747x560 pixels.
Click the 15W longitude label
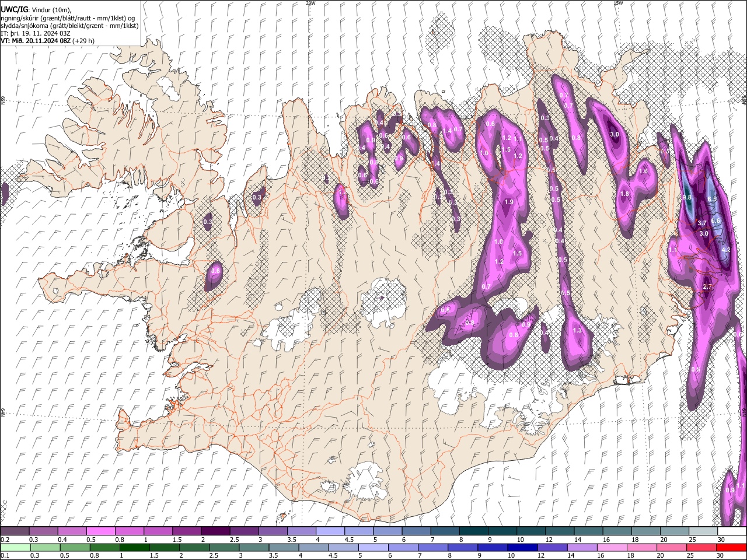pyautogui.click(x=618, y=3)
